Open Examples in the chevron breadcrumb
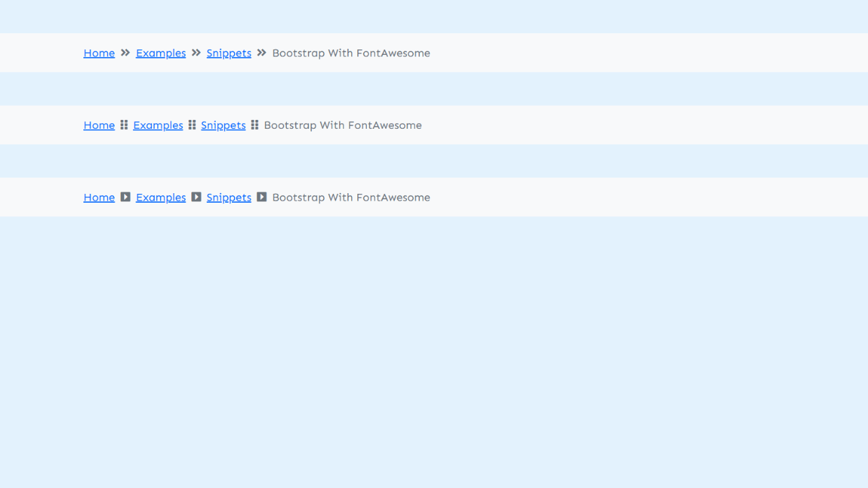Screen dimensions: 868x488 click(x=161, y=53)
